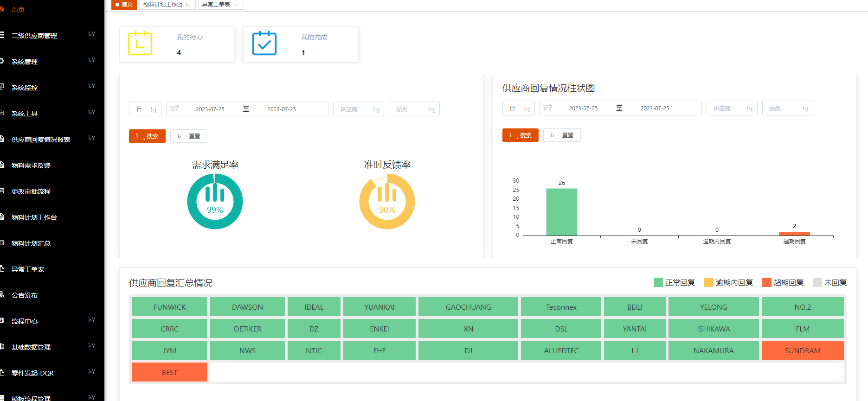Expand 系统监控 menu arrow

coord(91,86)
